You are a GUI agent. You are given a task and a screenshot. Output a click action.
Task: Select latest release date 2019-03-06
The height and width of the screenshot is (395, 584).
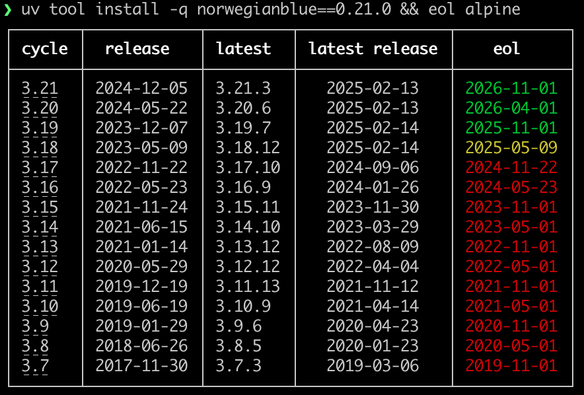(x=373, y=366)
